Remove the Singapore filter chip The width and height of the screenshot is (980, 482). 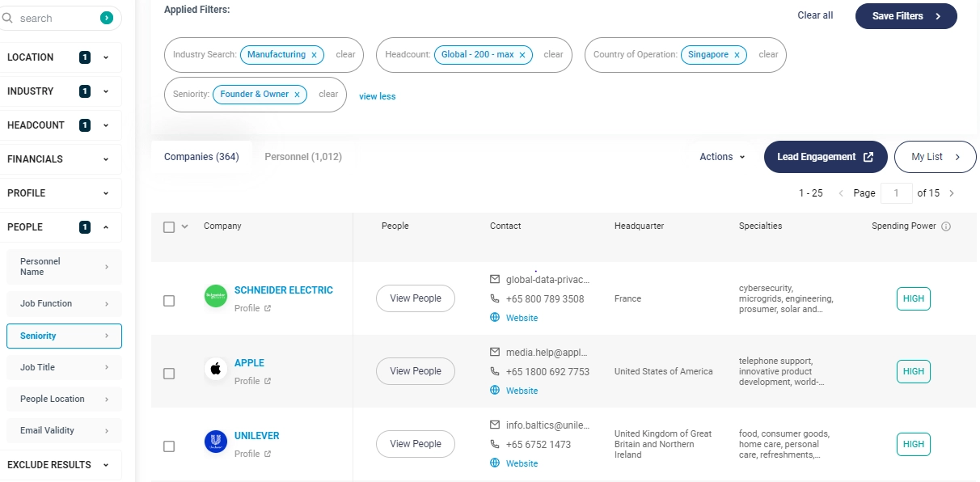coord(737,55)
